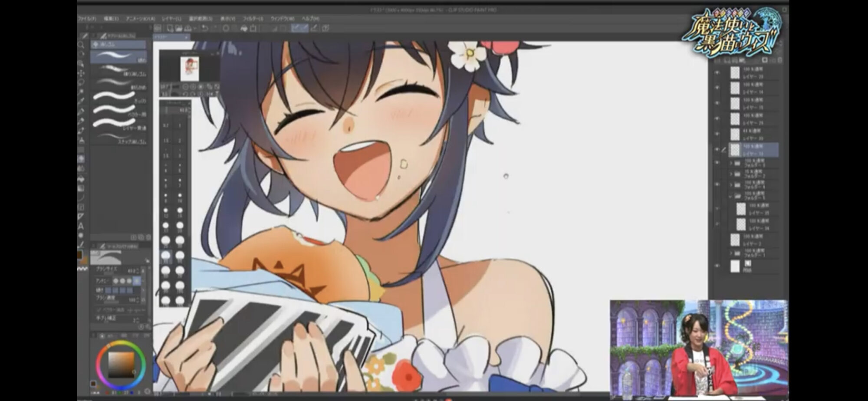868x401 pixels.
Task: Toggle visibility of the 44% opacity layer
Action: tap(717, 134)
